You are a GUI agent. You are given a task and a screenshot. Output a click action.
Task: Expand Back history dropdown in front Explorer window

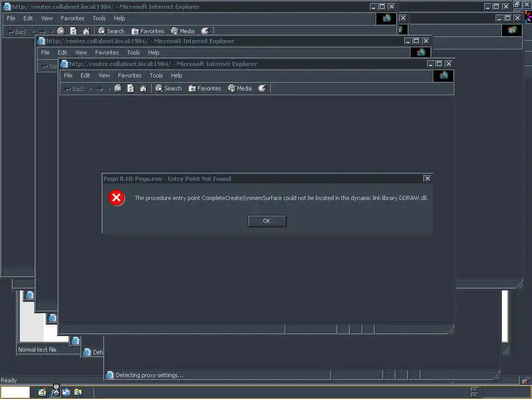pyautogui.click(x=90, y=89)
